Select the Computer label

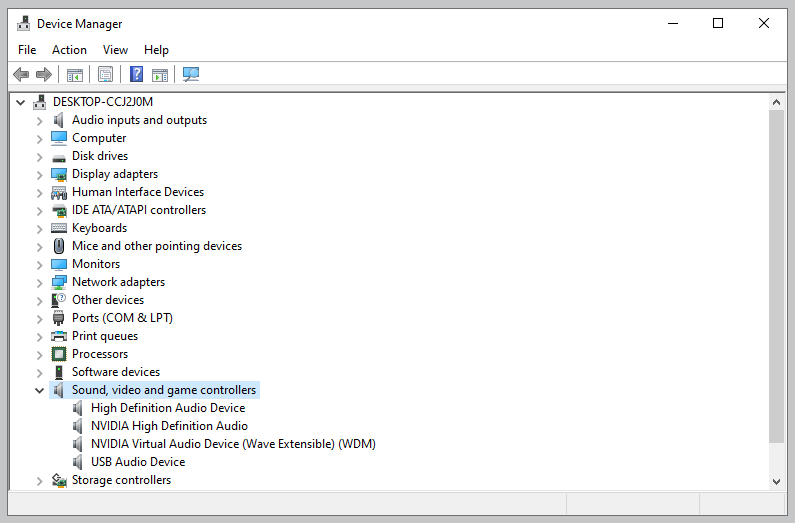coord(99,138)
